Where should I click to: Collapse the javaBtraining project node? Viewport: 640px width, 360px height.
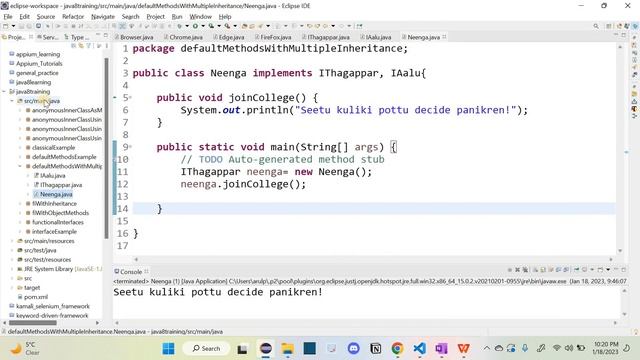[4, 91]
